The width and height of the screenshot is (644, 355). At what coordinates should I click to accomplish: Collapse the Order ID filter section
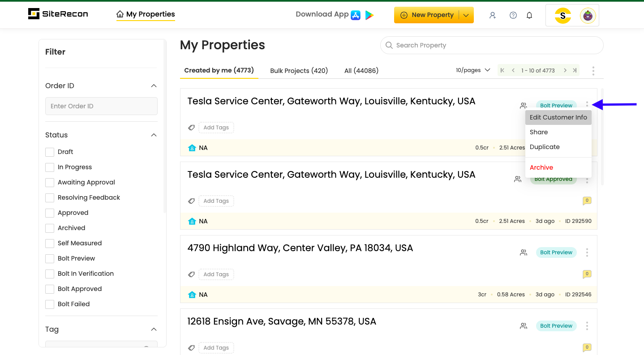(x=154, y=86)
